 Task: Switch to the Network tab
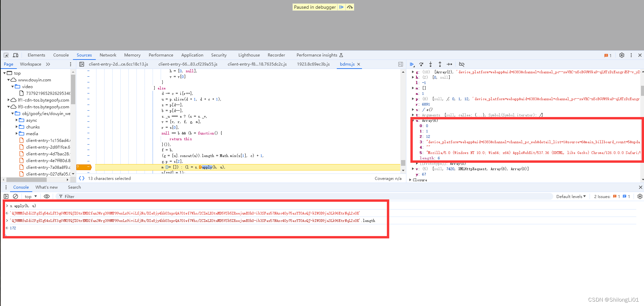[x=108, y=55]
